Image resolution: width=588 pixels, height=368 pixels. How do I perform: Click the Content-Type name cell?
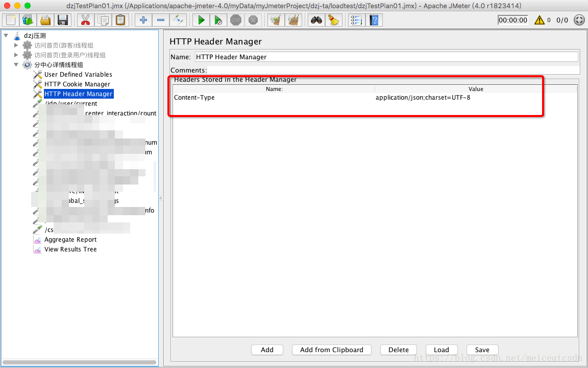point(274,98)
